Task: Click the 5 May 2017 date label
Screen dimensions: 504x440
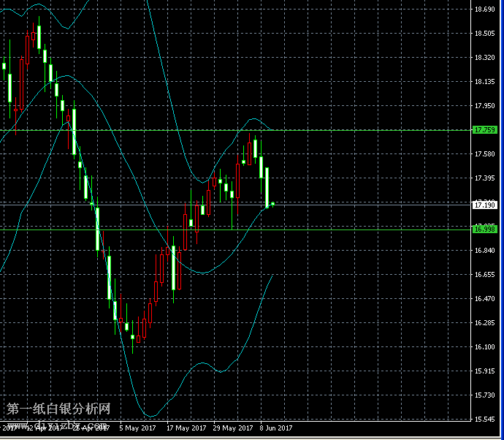Action: point(137,428)
